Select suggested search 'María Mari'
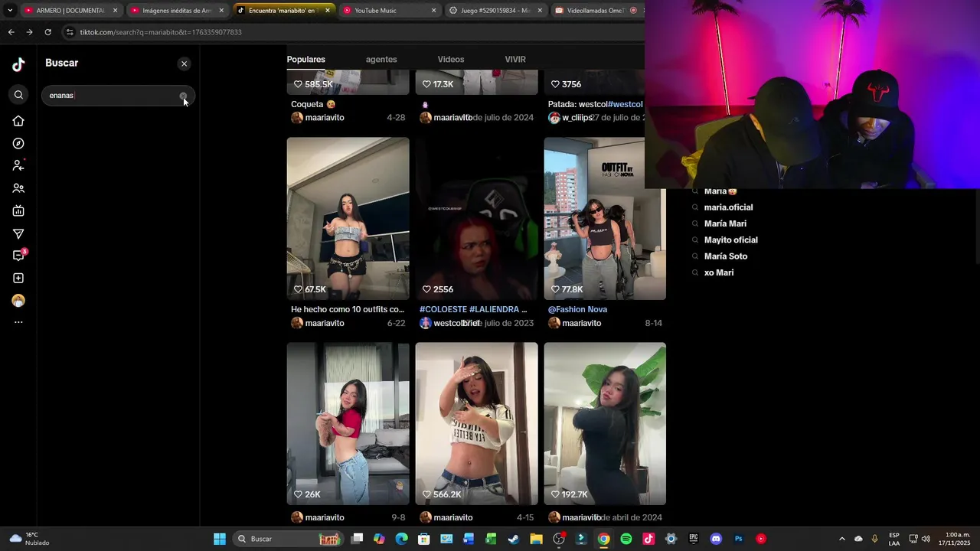 [725, 223]
